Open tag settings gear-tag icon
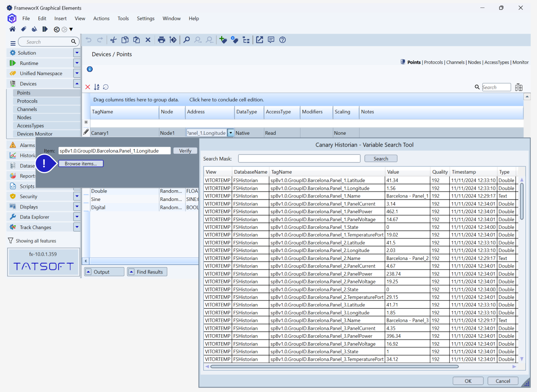 [235, 40]
